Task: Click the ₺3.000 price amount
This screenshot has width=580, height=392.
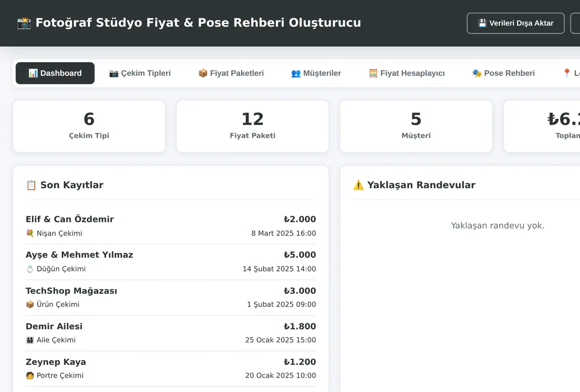Action: coord(300,291)
